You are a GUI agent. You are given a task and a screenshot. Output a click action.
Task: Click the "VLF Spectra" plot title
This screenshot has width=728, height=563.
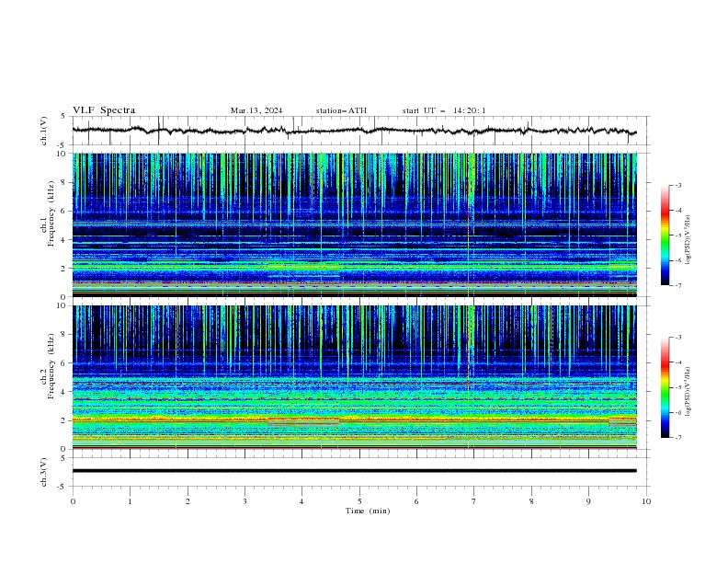coord(104,110)
